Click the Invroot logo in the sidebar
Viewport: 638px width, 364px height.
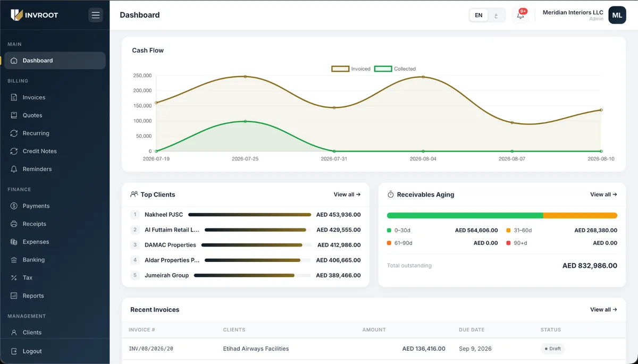tap(34, 15)
